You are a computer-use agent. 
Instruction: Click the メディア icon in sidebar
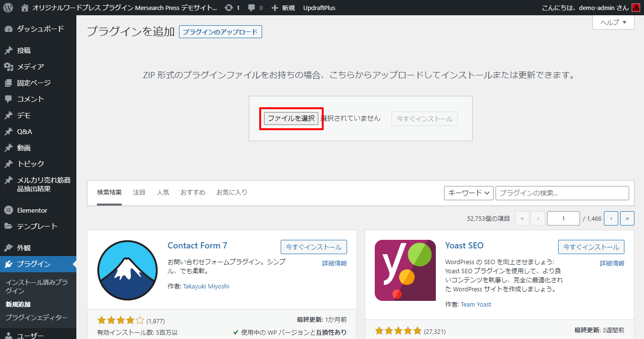coord(8,67)
